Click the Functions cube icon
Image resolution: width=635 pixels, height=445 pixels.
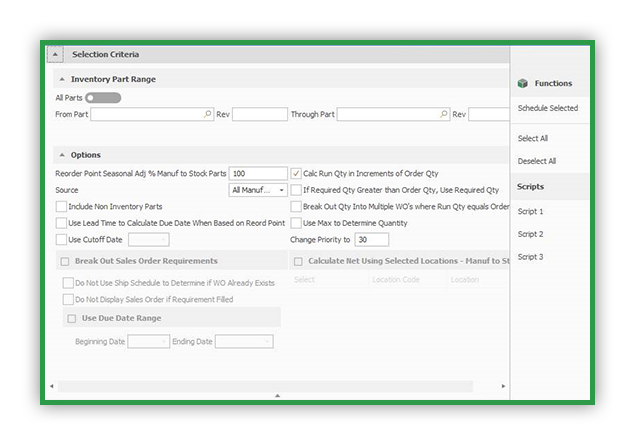point(522,83)
